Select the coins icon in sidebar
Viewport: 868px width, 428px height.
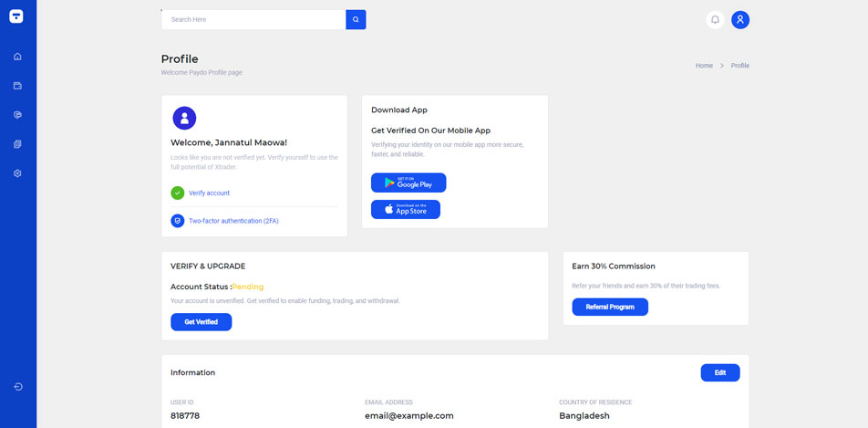pyautogui.click(x=17, y=115)
